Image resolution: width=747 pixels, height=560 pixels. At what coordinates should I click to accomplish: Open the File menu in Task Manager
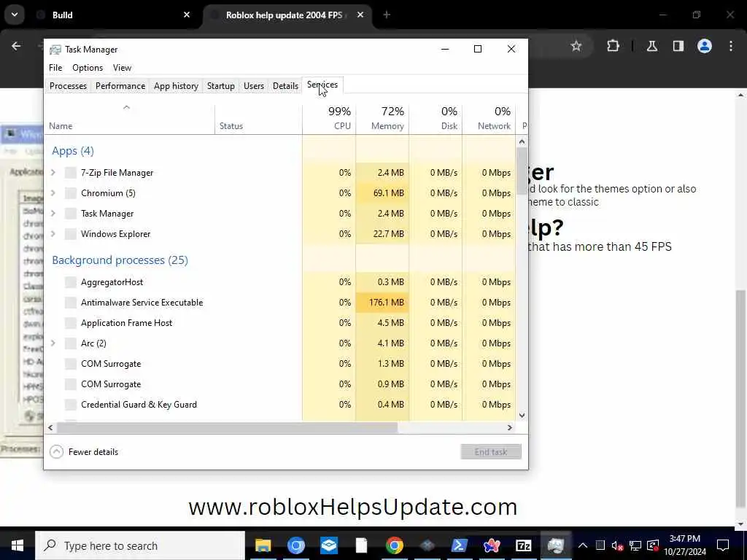pyautogui.click(x=55, y=68)
